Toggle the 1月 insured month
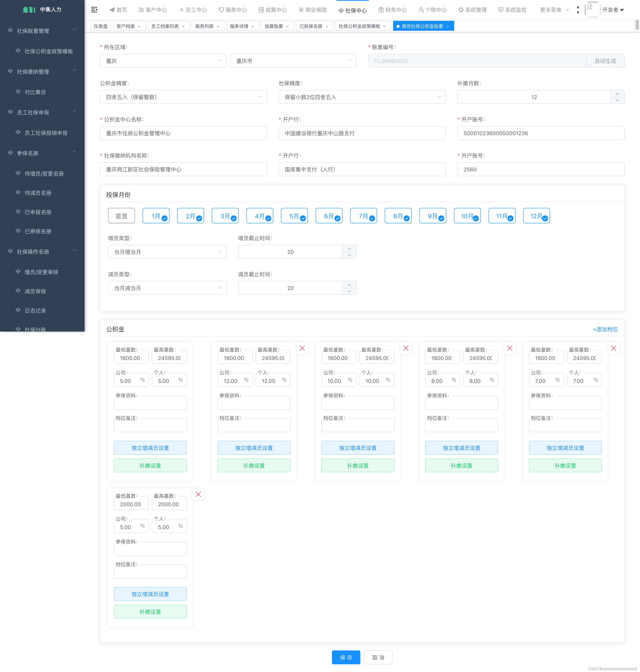Screen dimensions: 640x672 (156, 216)
